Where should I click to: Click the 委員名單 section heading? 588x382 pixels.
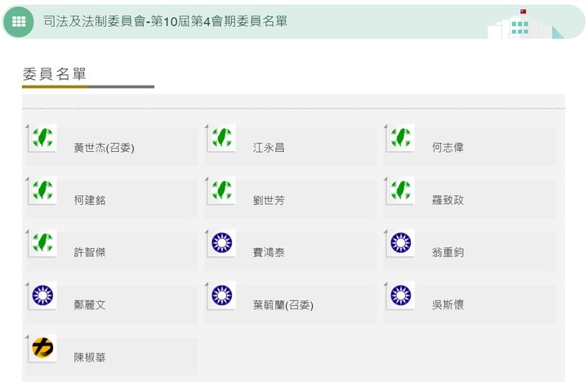55,73
